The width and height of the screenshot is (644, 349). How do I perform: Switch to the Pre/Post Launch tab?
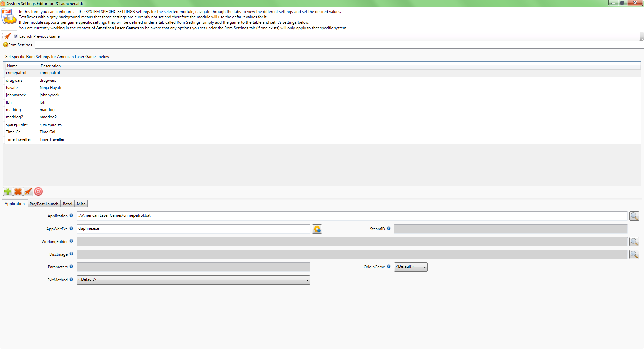coord(44,204)
